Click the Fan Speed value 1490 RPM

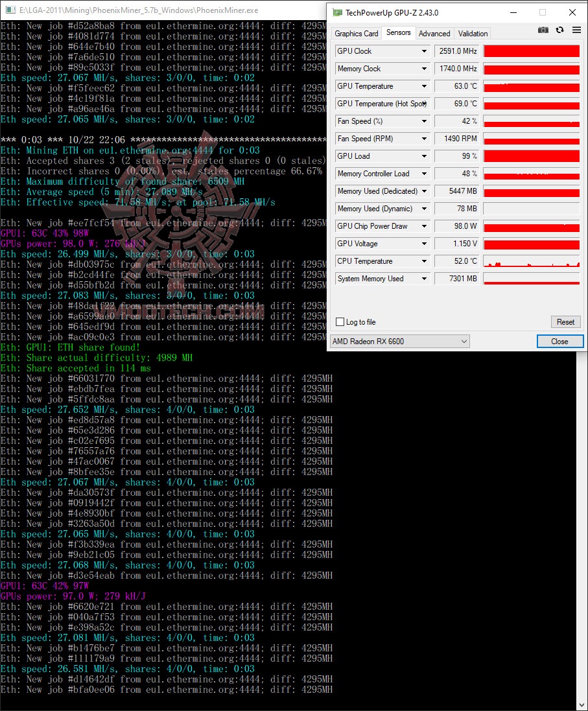tap(456, 139)
